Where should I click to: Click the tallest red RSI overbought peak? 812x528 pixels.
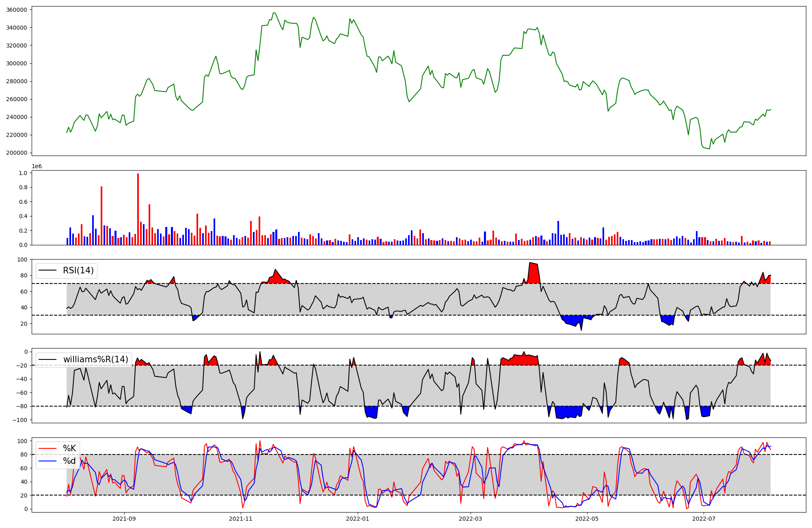[x=533, y=272]
